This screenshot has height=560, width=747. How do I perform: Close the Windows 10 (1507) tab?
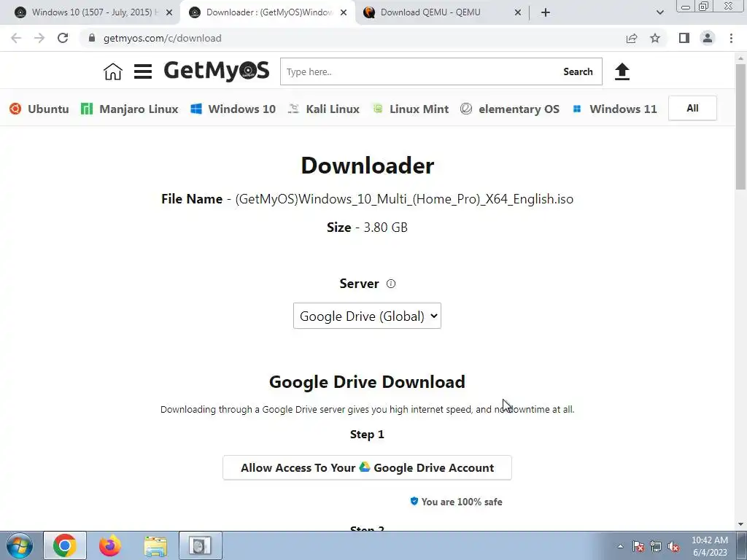169,12
